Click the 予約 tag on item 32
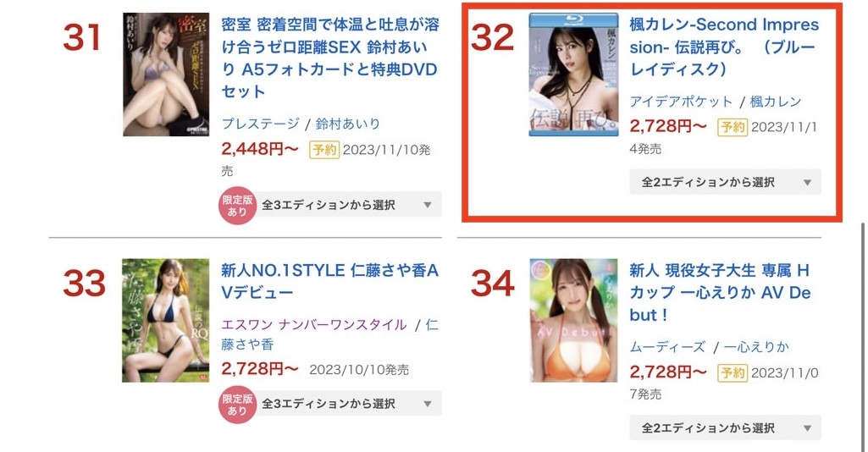 click(x=733, y=127)
